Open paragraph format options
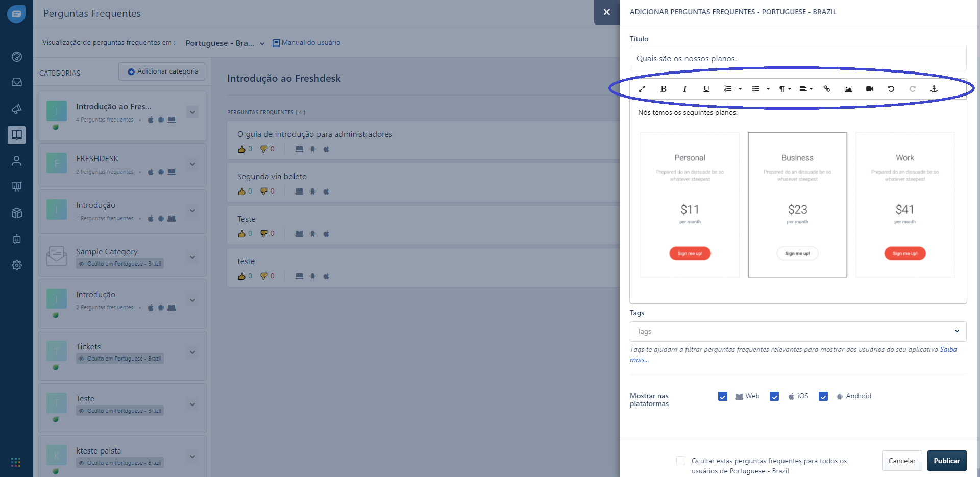The image size is (980, 477). tap(785, 89)
